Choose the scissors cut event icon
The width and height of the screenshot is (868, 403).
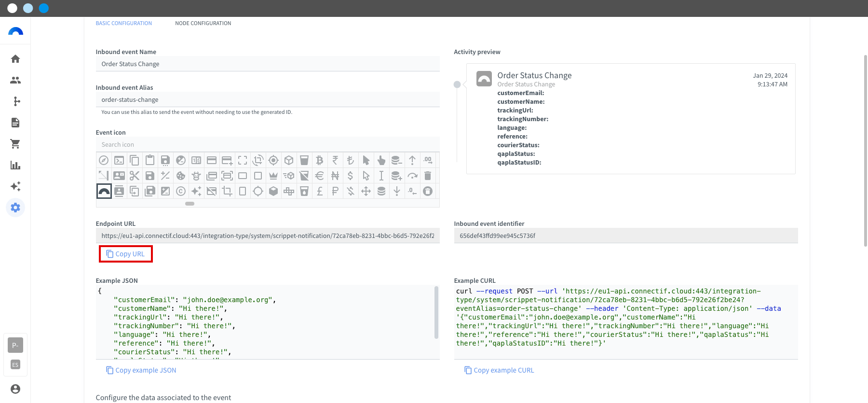(135, 176)
